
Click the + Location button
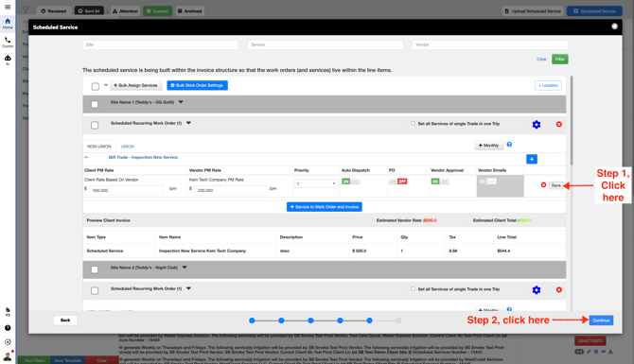(x=548, y=85)
